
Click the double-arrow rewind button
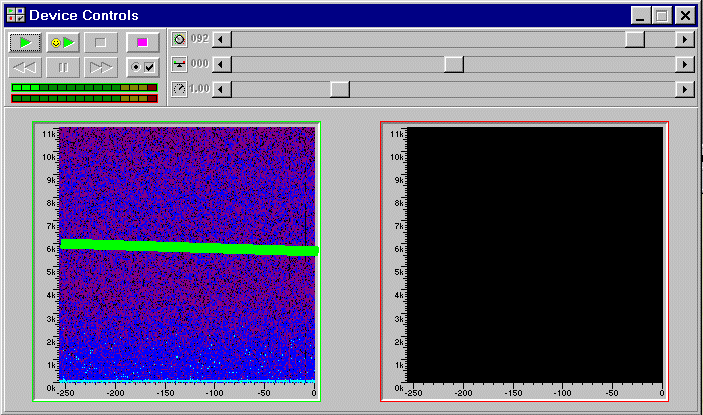(x=25, y=68)
